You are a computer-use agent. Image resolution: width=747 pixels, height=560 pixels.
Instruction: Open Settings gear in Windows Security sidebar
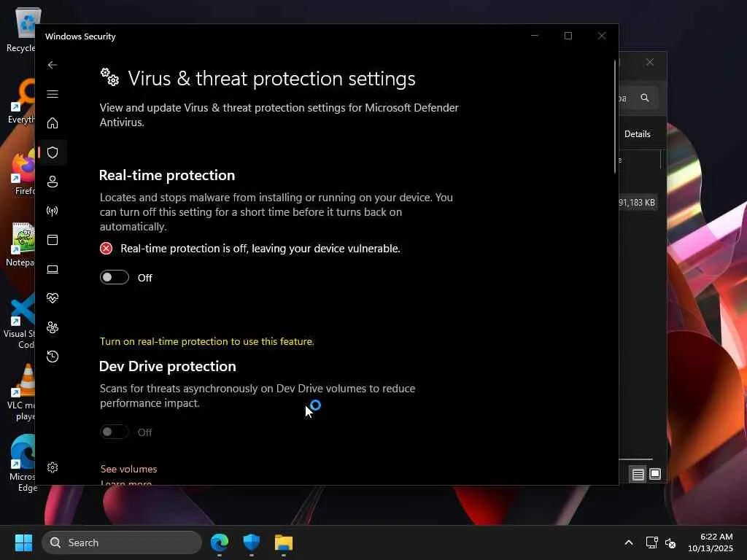(53, 467)
